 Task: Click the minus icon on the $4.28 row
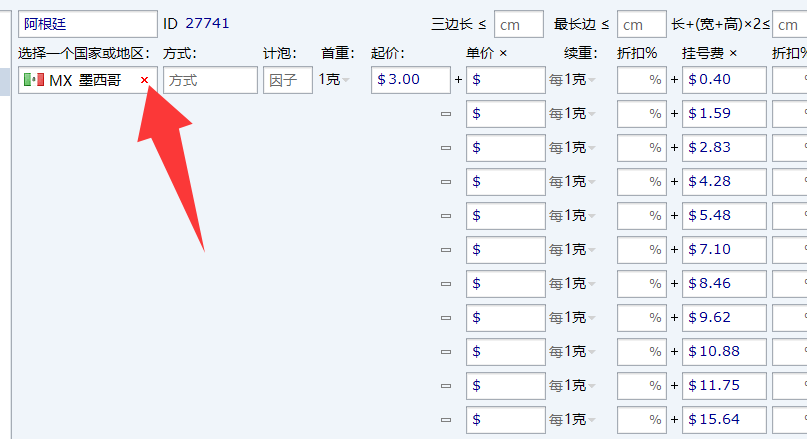click(446, 182)
